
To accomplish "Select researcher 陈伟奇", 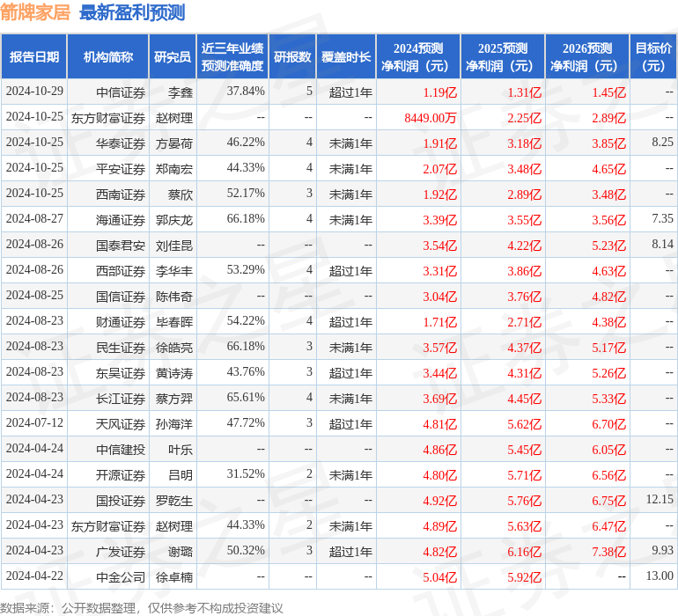I will (x=174, y=296).
